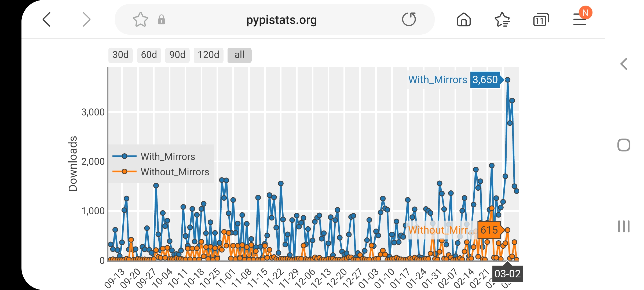The height and width of the screenshot is (290, 644).
Task: Open the tab switcher showing 11 tabs
Action: pos(541,20)
